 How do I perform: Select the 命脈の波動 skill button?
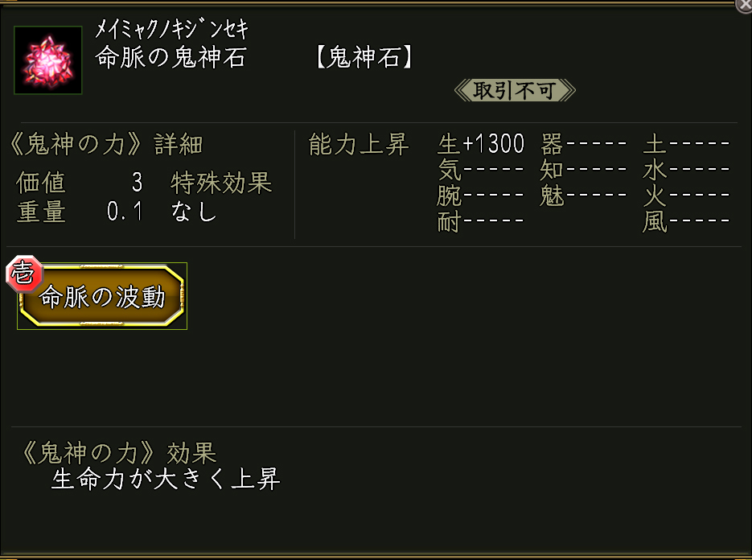pyautogui.click(x=102, y=297)
